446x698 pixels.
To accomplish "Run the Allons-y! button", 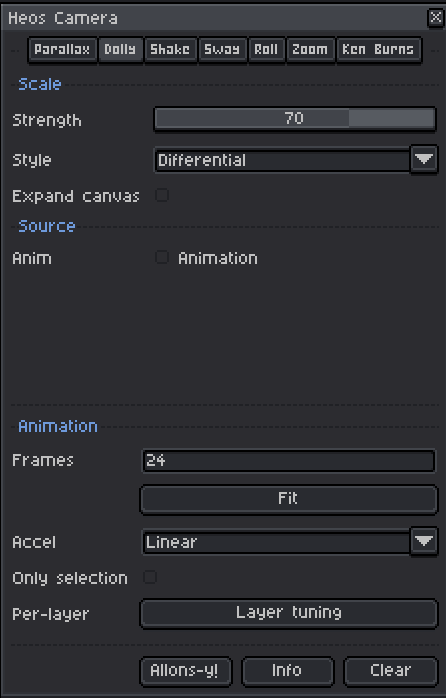I will point(186,670).
